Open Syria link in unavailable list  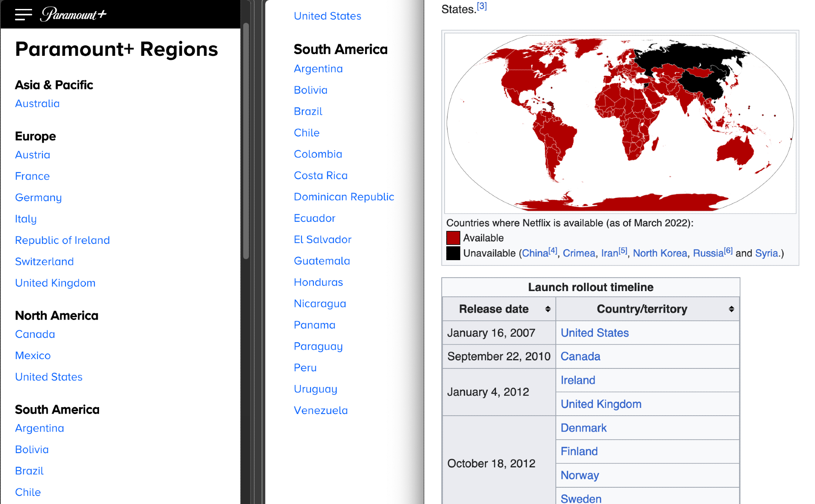click(x=766, y=253)
